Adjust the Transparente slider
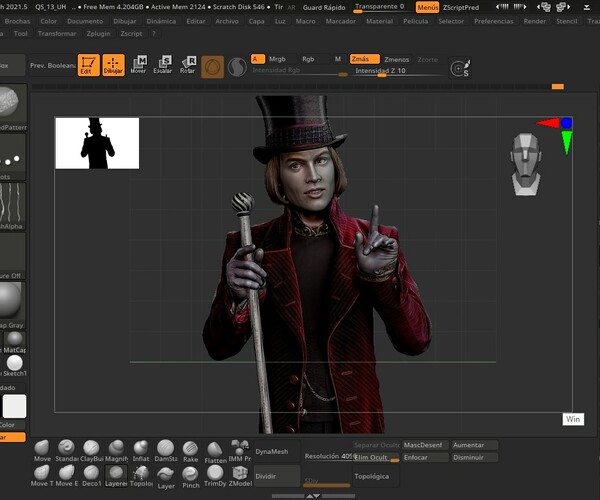Viewport: 600px width, 500px height. (383, 7)
